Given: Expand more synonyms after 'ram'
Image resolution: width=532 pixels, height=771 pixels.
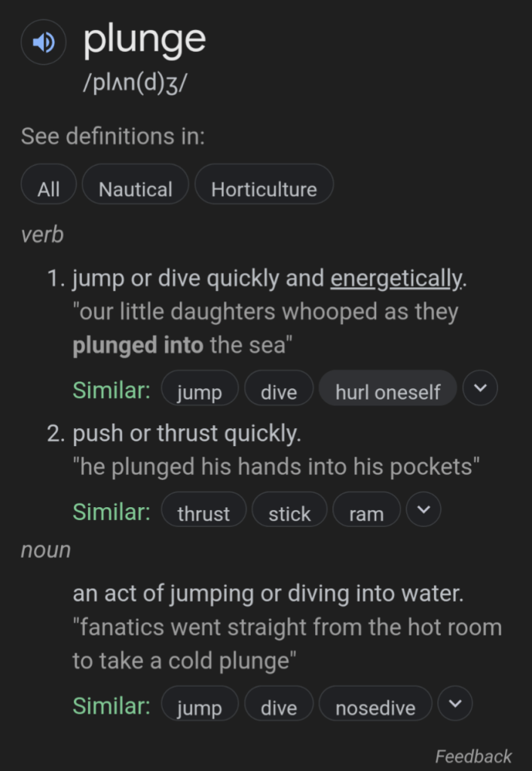Looking at the screenshot, I should (x=423, y=510).
